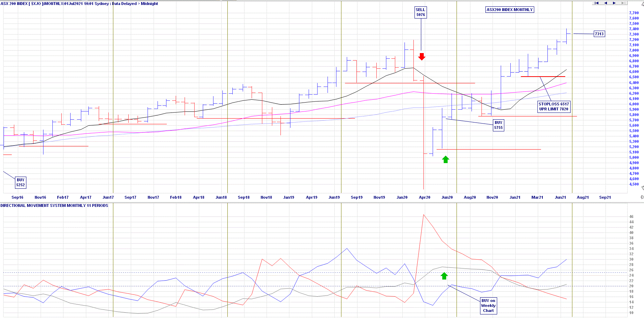This screenshot has width=644, height=318.
Task: Click the Mar21 date axis label
Action: (x=537, y=197)
